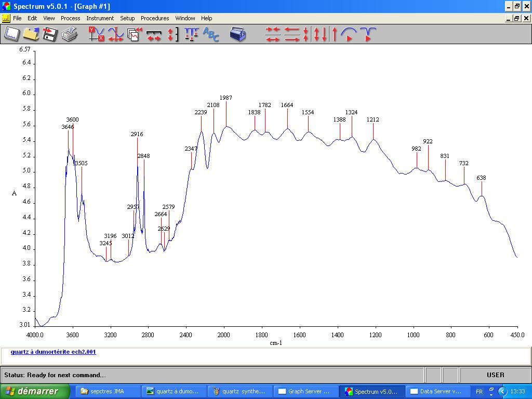Print the spectrum using the printer icon
The image size is (532, 399).
click(x=69, y=34)
